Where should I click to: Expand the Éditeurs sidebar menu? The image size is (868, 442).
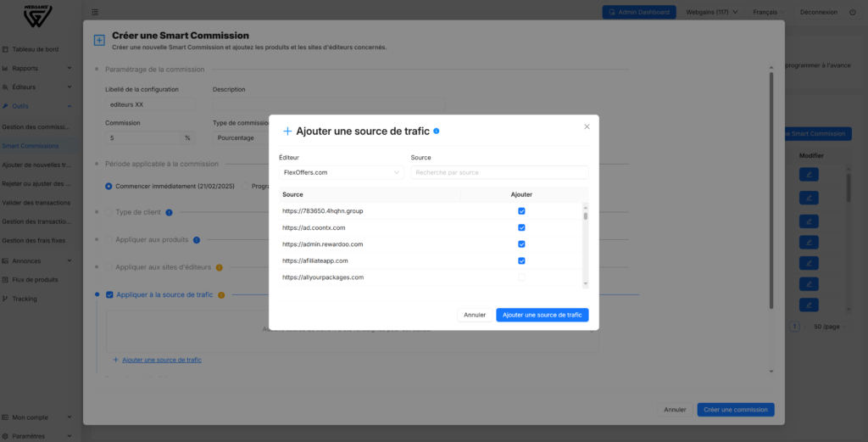70,87
